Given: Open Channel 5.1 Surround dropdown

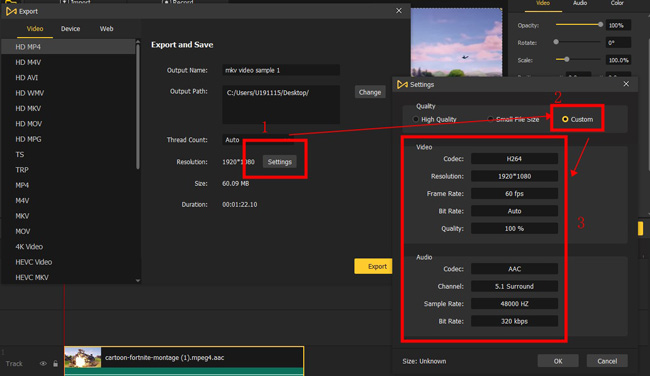Looking at the screenshot, I should [514, 286].
